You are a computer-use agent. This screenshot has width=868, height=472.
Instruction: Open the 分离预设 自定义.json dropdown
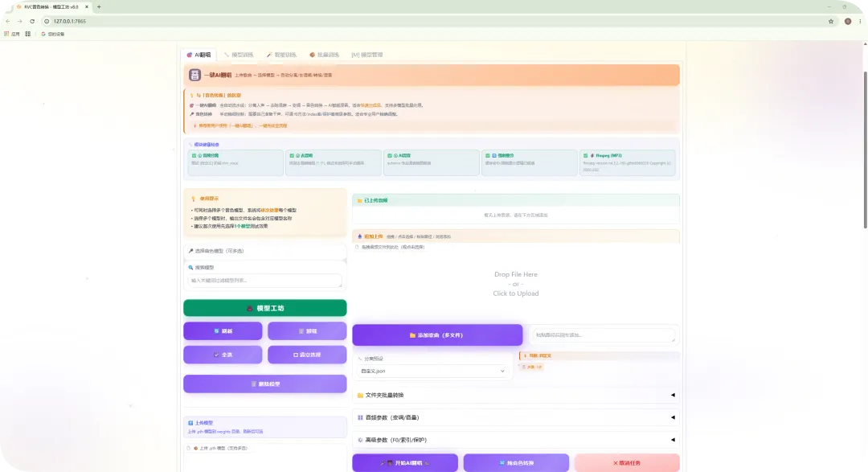pos(432,371)
